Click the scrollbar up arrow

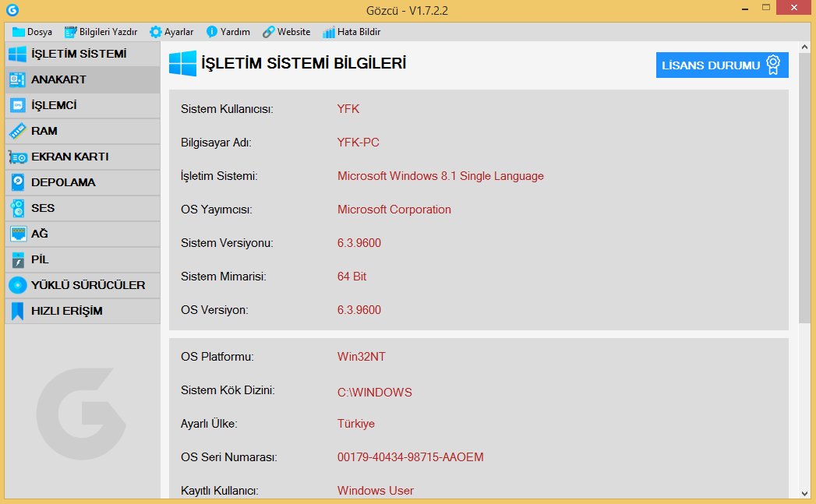(x=804, y=48)
